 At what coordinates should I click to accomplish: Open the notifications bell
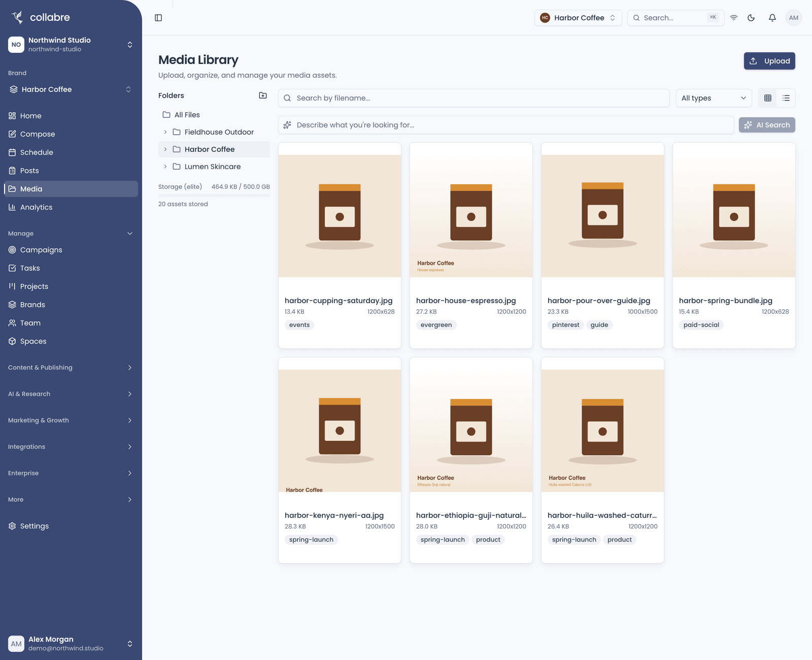772,18
